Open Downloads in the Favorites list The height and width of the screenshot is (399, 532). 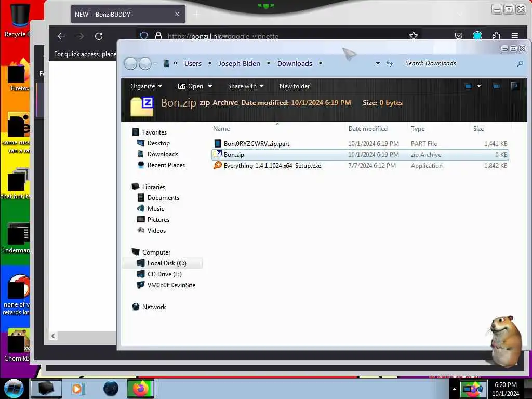(x=163, y=154)
